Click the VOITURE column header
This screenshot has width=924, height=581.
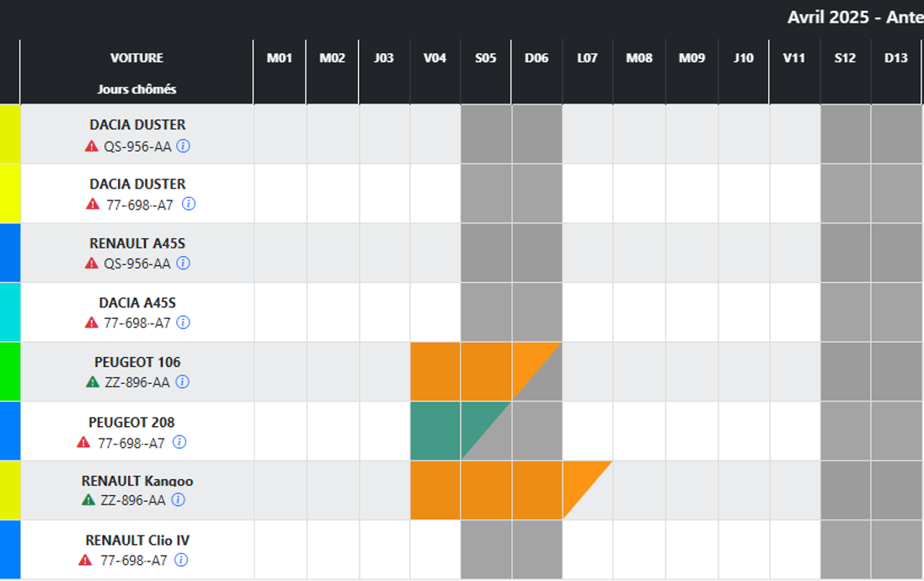coord(136,58)
